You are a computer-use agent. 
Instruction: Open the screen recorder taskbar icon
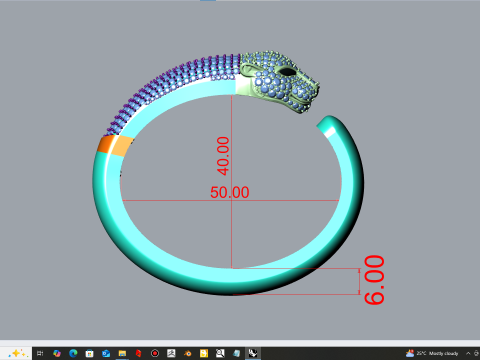click(x=155, y=353)
